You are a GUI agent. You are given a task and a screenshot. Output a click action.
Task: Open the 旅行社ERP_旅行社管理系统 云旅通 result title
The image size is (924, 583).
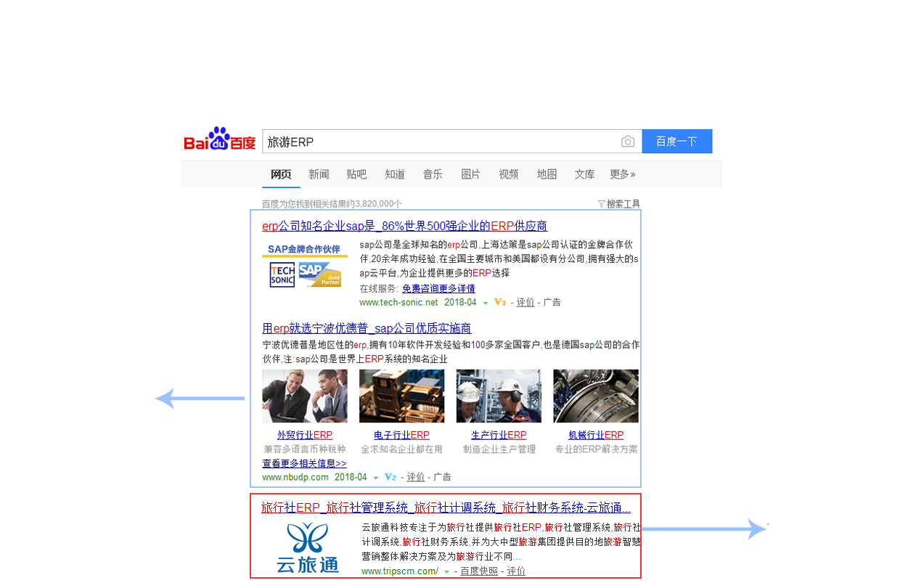(x=446, y=507)
